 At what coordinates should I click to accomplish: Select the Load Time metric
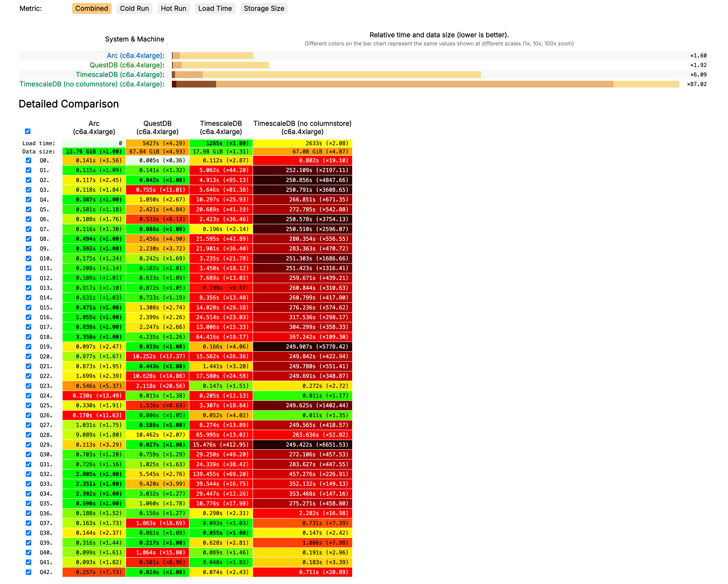click(x=215, y=8)
